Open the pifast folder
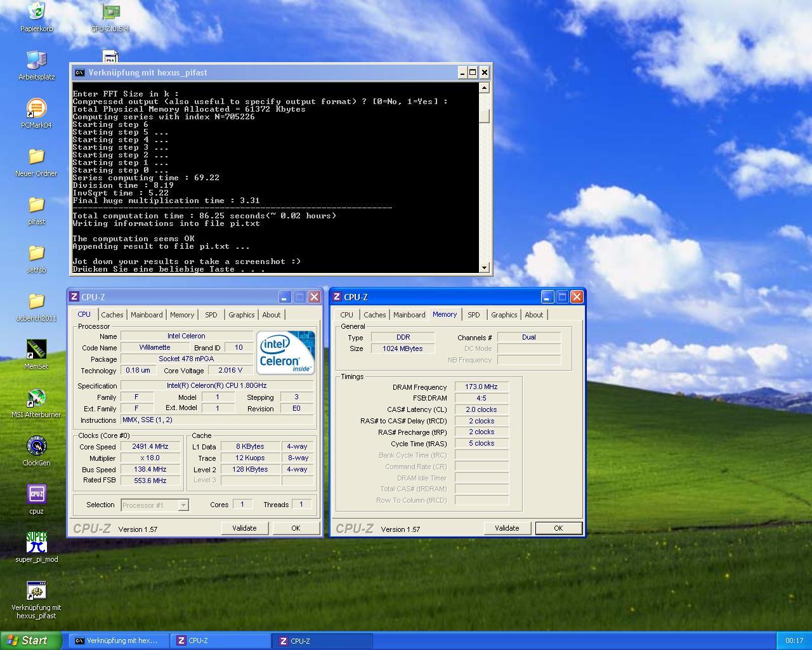Image resolution: width=812 pixels, height=650 pixels. tap(36, 210)
